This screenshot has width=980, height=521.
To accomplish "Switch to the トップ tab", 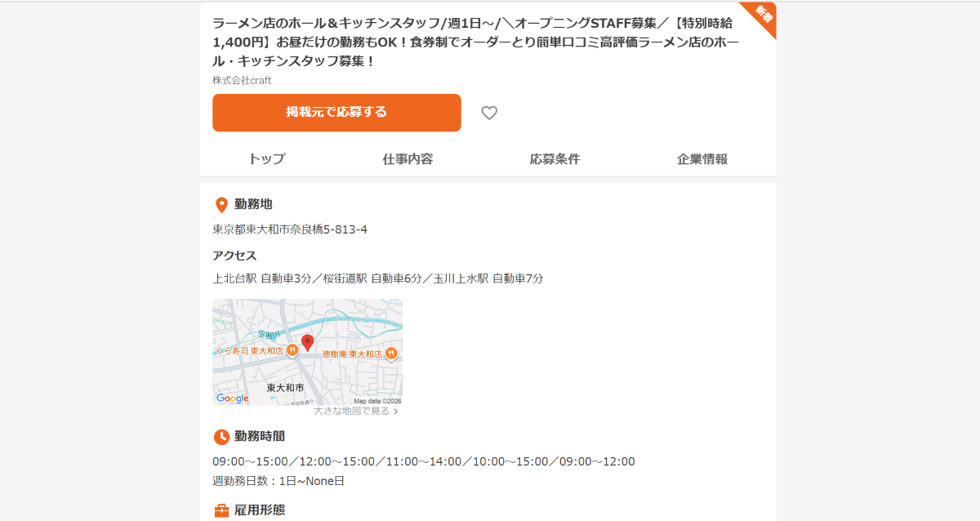I will click(x=267, y=159).
